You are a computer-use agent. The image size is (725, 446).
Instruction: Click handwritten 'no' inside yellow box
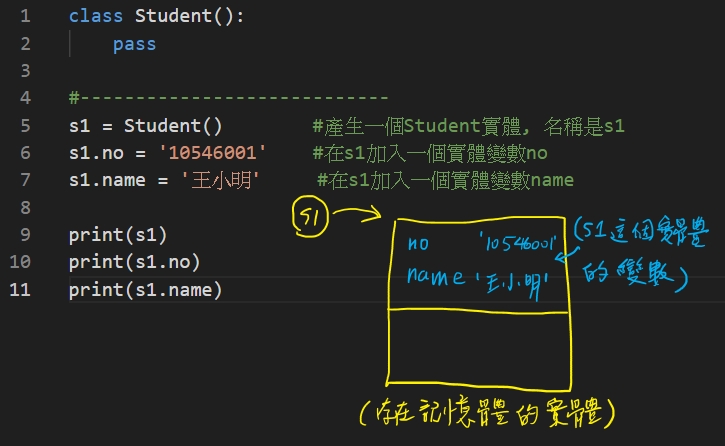coord(420,245)
